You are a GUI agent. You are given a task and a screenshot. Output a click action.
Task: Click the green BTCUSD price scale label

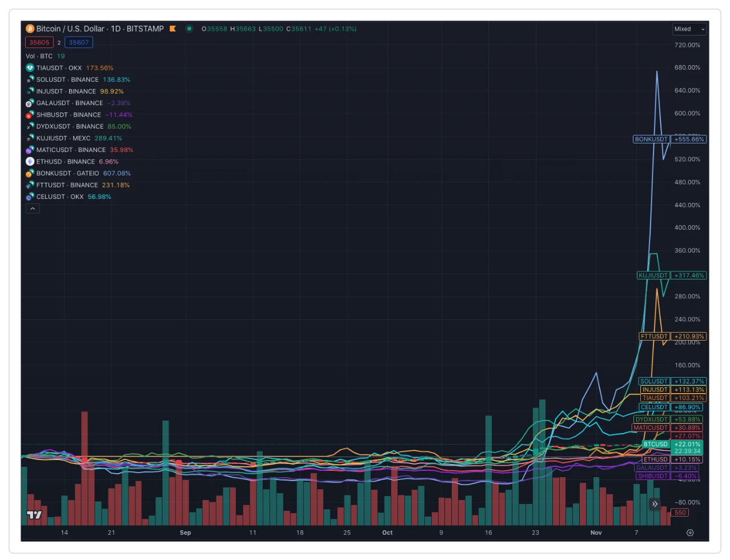tap(655, 444)
